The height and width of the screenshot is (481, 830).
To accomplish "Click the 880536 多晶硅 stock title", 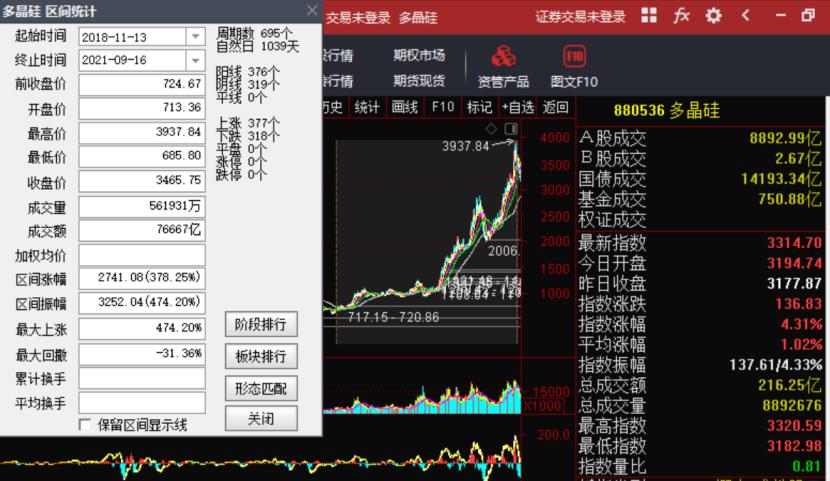I will (x=666, y=110).
